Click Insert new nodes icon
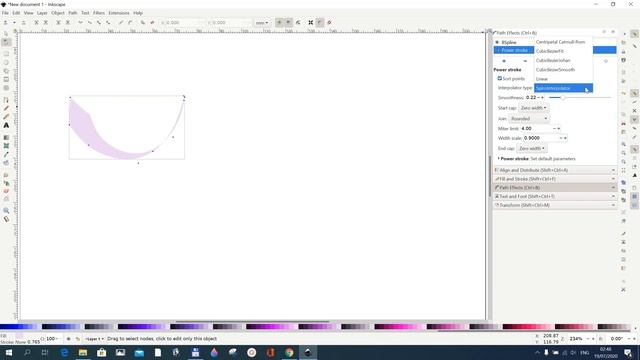This screenshot has width=640, height=360. pyautogui.click(x=6, y=22)
